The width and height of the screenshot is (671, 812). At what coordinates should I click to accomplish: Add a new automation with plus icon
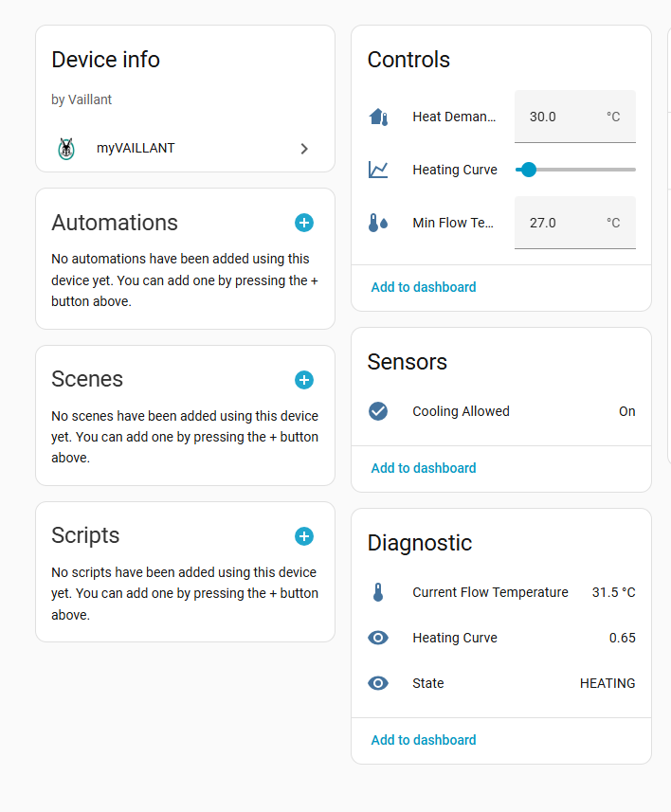click(304, 223)
